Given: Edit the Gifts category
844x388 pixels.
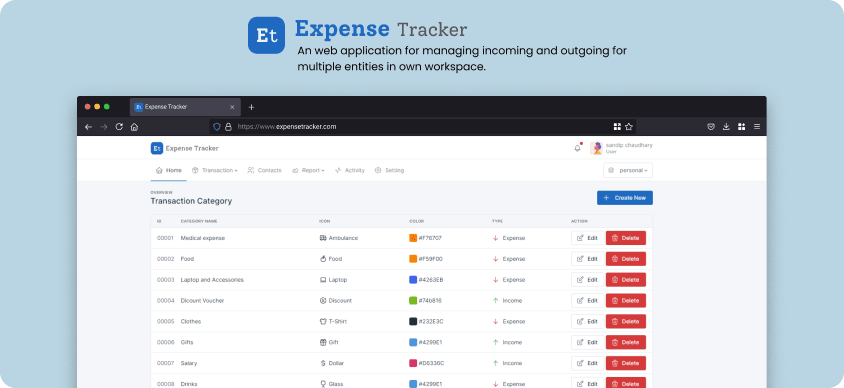Looking at the screenshot, I should [587, 342].
